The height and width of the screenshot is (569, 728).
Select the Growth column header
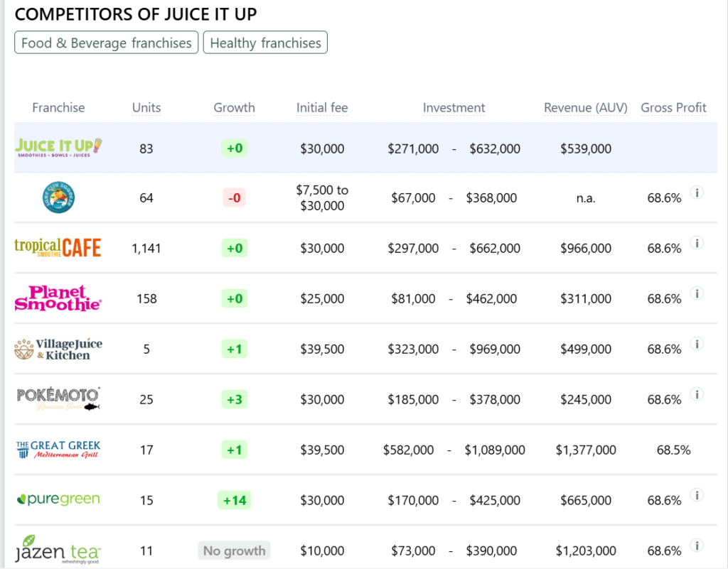click(234, 107)
